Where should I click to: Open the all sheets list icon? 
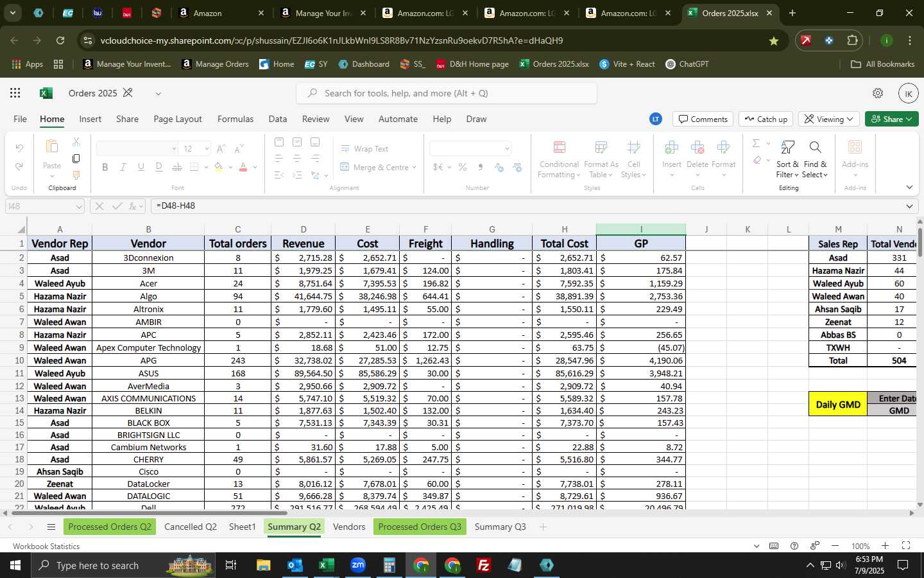(x=51, y=527)
